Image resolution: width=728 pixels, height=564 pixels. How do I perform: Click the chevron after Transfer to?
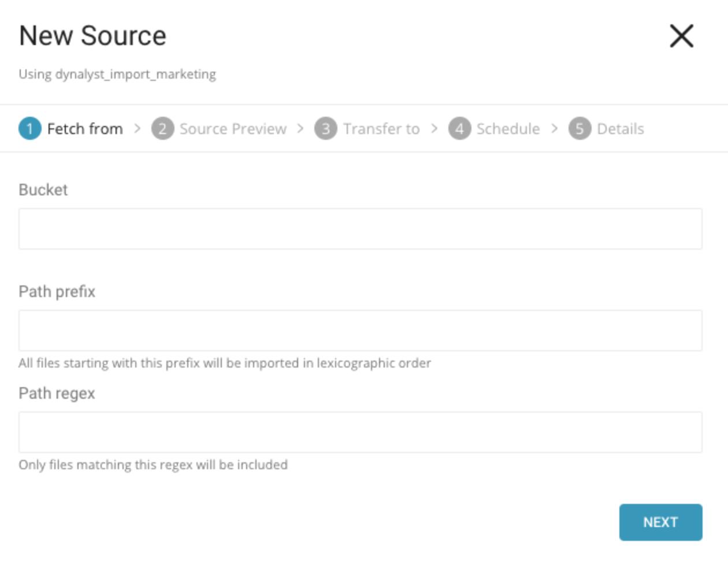434,128
